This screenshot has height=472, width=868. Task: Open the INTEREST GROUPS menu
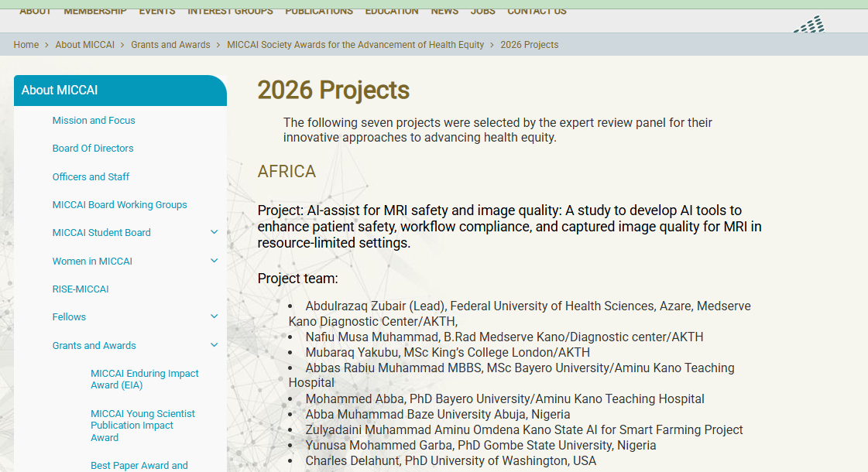230,11
